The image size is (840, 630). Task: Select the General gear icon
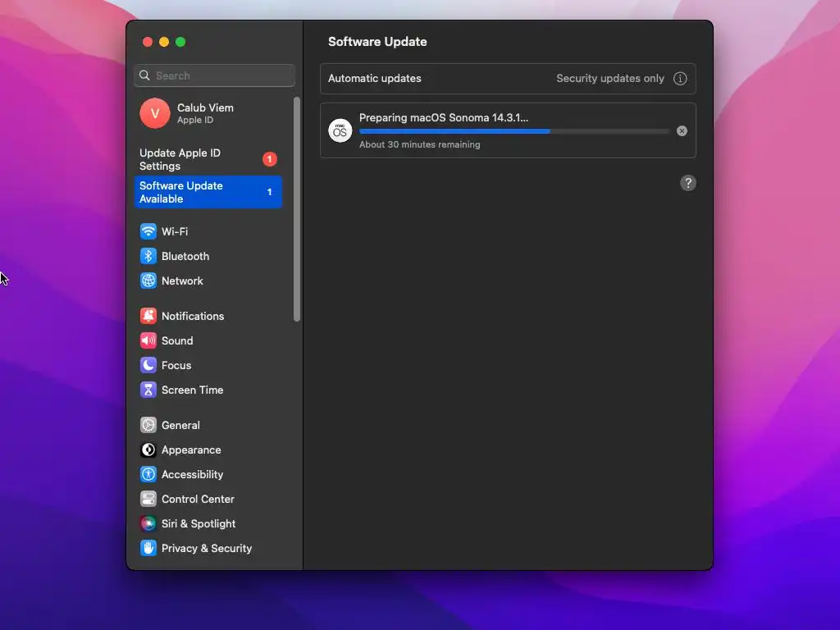[148, 426]
